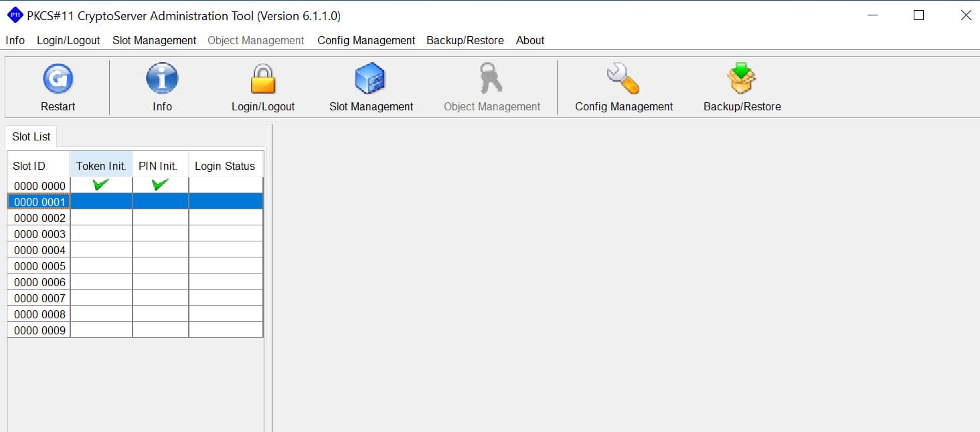The image size is (980, 432).
Task: Click Token Init. checkmark of slot 0000 0000
Action: (x=101, y=184)
